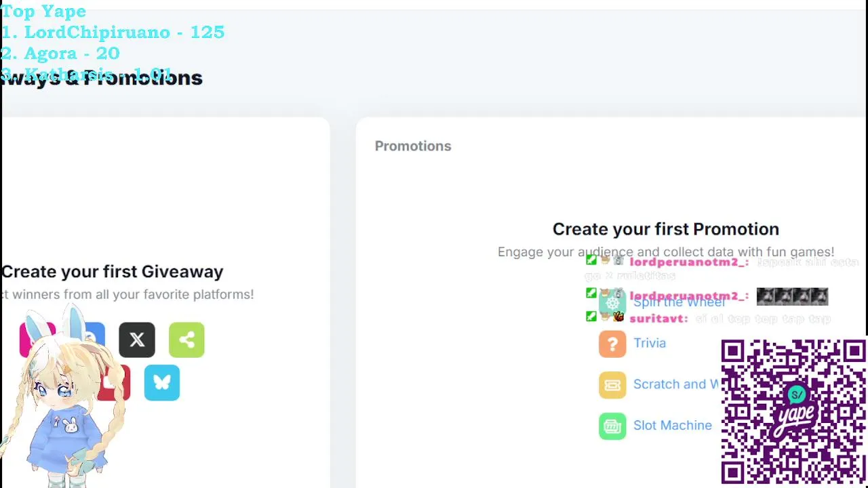Image resolution: width=868 pixels, height=488 pixels.
Task: Open the Trivia promotion link
Action: coord(650,343)
